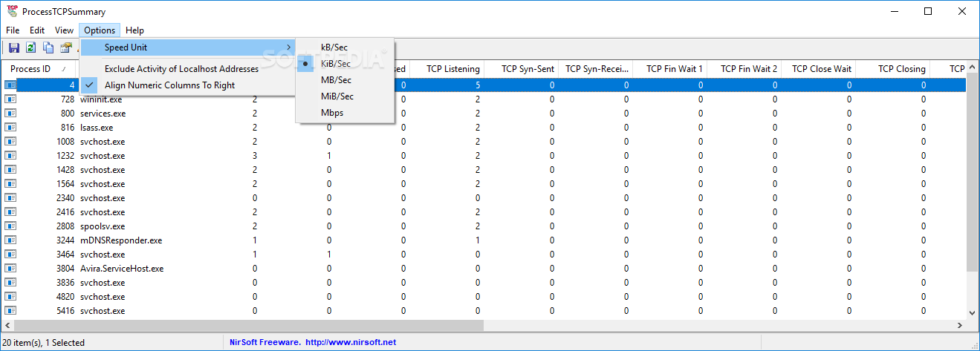The image size is (980, 351).
Task: Choose MiB/Sec as speed unit
Action: (x=345, y=96)
